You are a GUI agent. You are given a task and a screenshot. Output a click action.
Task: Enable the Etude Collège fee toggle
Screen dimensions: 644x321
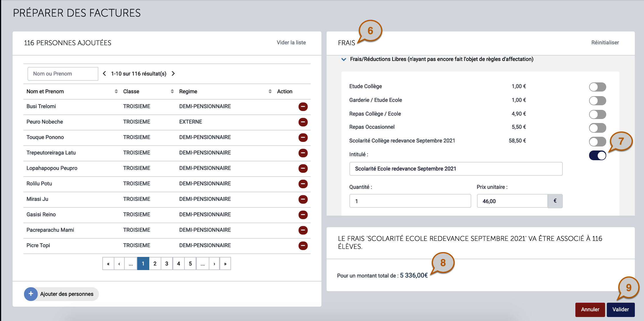click(597, 87)
